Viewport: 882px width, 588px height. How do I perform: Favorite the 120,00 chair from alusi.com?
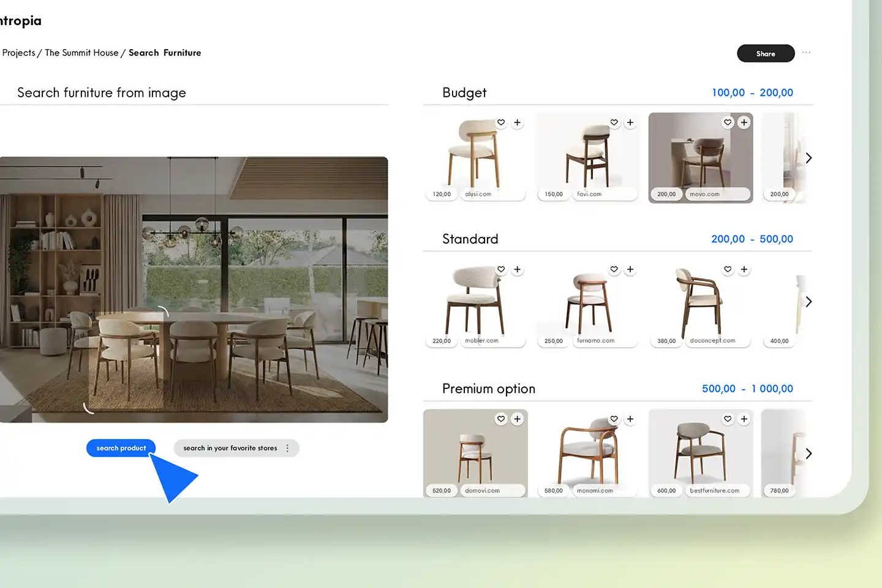pyautogui.click(x=500, y=123)
